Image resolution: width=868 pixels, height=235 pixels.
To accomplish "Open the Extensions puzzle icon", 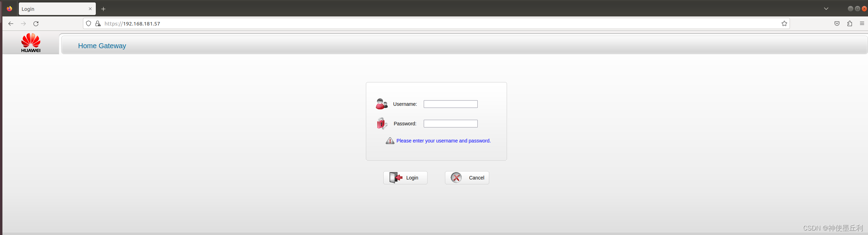I will coord(850,23).
